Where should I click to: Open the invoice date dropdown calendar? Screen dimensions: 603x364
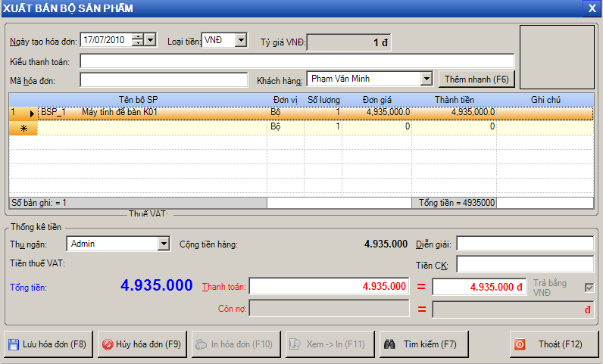pos(150,39)
